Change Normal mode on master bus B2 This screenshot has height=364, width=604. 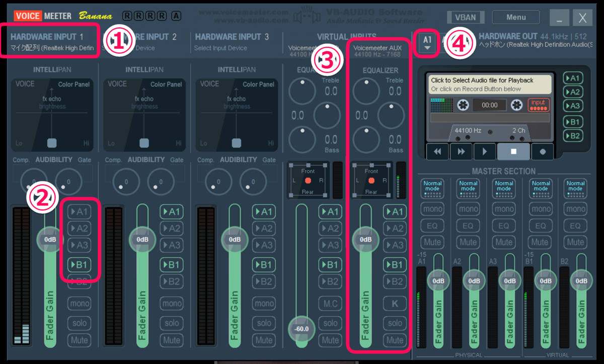click(575, 189)
